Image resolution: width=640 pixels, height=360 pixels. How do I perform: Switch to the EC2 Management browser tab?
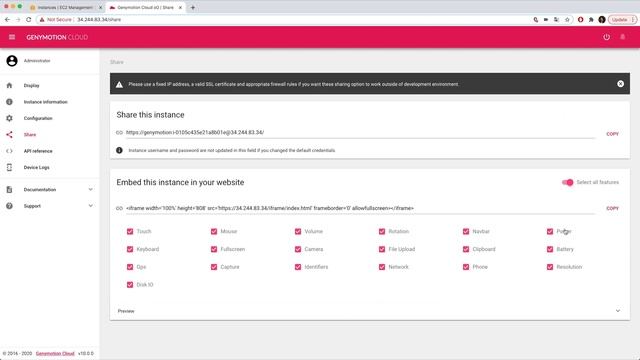click(65, 7)
